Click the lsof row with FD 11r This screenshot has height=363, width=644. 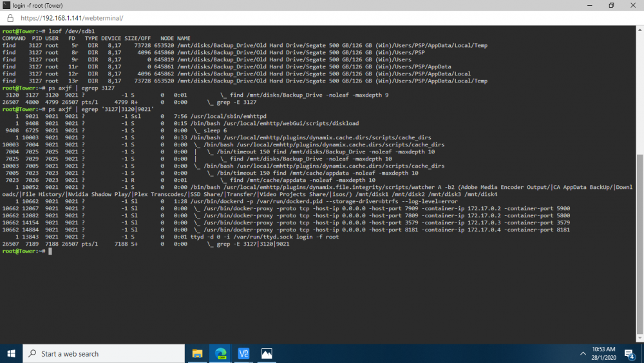(x=227, y=66)
